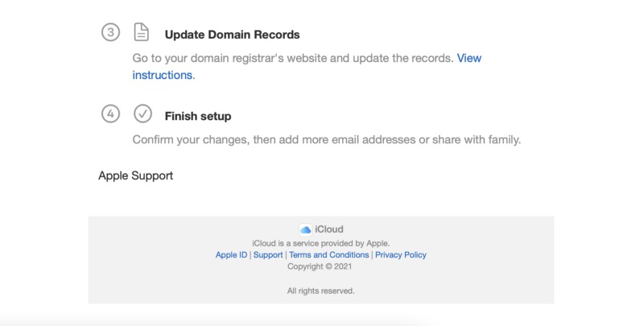This screenshot has width=644, height=326.
Task: Click the 'iCloud is a service provided by Apple' line
Action: (x=320, y=243)
